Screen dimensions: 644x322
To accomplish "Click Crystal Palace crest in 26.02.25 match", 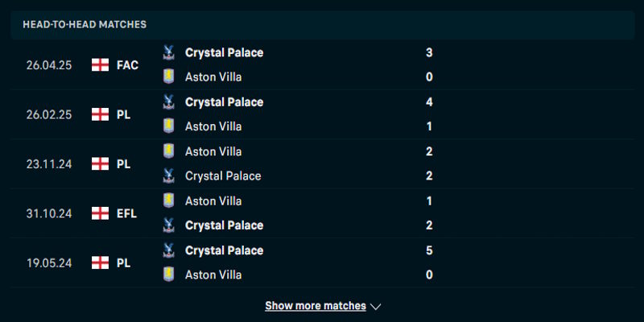I will pos(168,102).
